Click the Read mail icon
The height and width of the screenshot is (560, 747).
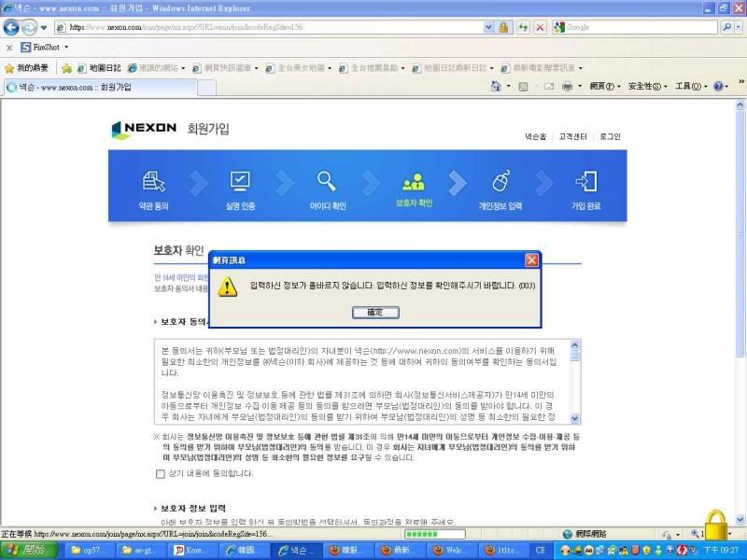tap(549, 87)
